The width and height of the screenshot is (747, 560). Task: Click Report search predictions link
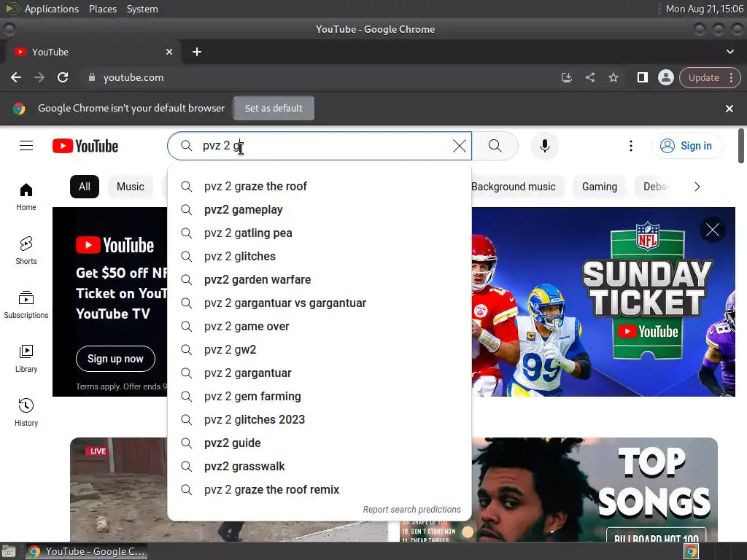(411, 510)
